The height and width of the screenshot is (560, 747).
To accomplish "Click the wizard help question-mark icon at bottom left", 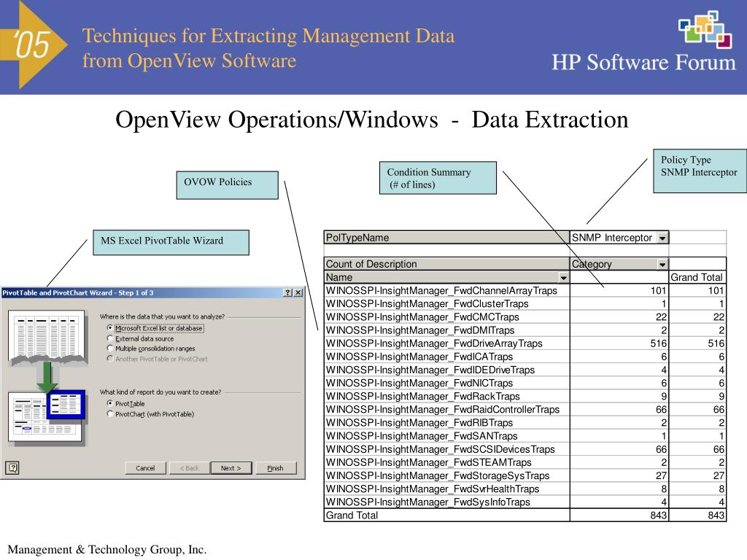I will [x=13, y=467].
